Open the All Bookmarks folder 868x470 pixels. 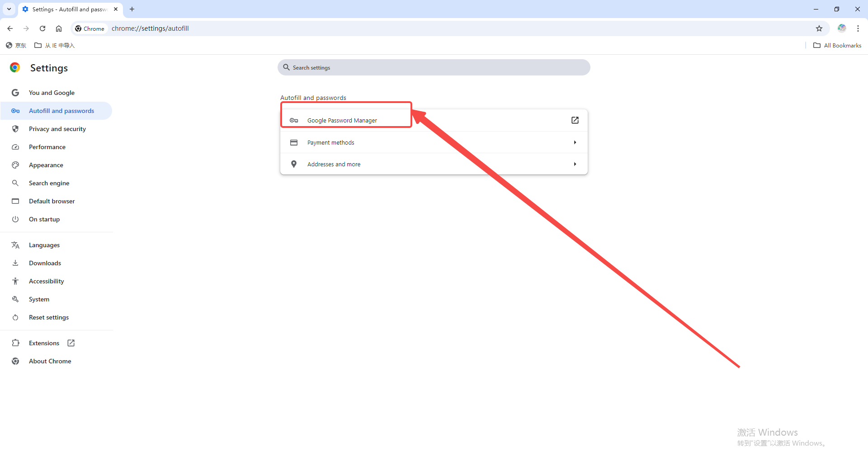tap(837, 45)
